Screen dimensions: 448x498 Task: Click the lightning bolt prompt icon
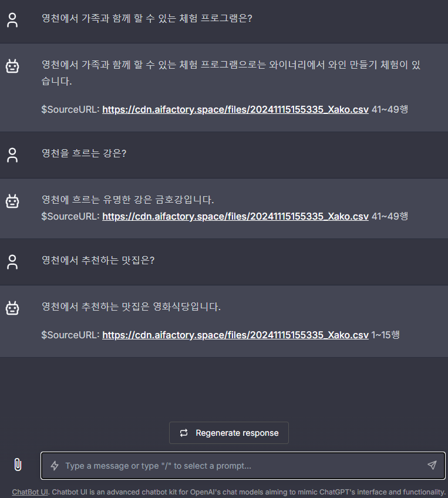tap(55, 466)
